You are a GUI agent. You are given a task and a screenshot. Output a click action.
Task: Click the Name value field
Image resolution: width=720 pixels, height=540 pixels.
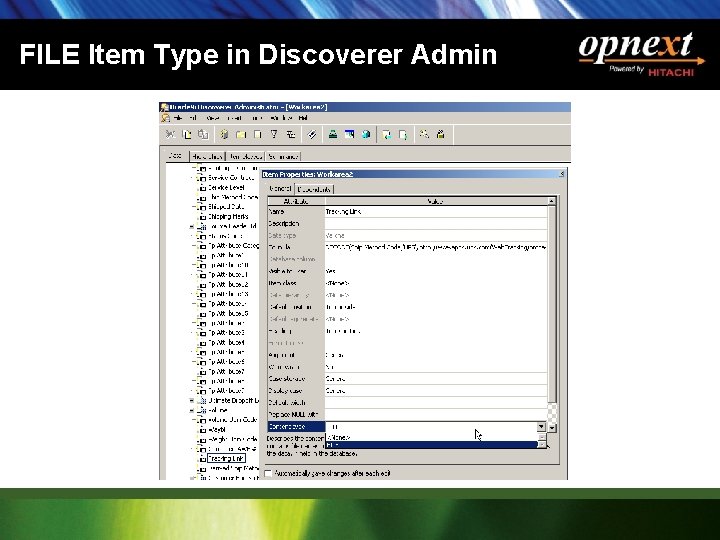(436, 212)
